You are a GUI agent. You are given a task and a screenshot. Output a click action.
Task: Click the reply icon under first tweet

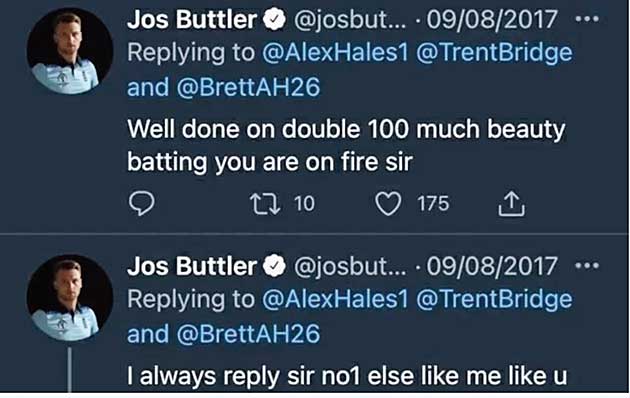(x=141, y=203)
